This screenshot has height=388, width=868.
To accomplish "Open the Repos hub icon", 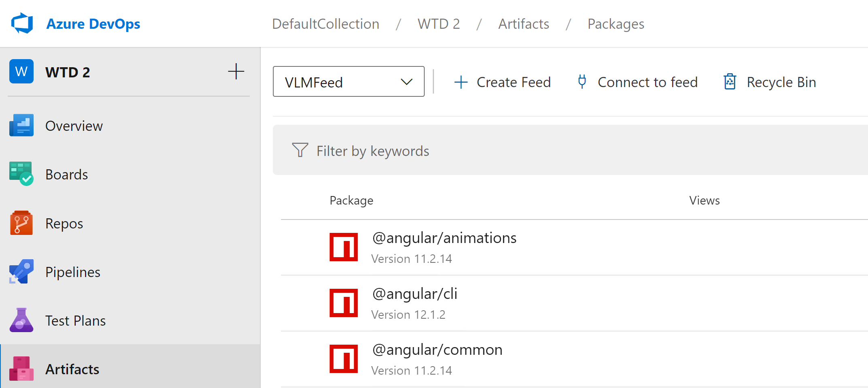I will pos(21,223).
